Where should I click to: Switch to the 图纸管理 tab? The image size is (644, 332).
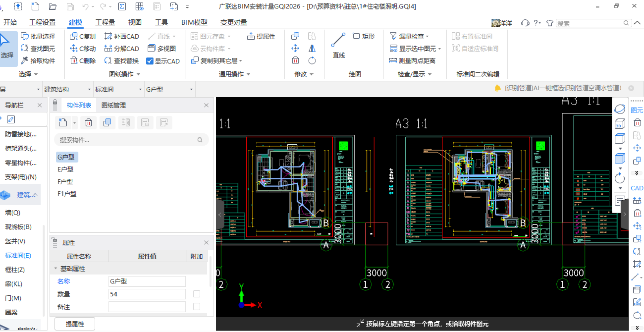pyautogui.click(x=114, y=105)
